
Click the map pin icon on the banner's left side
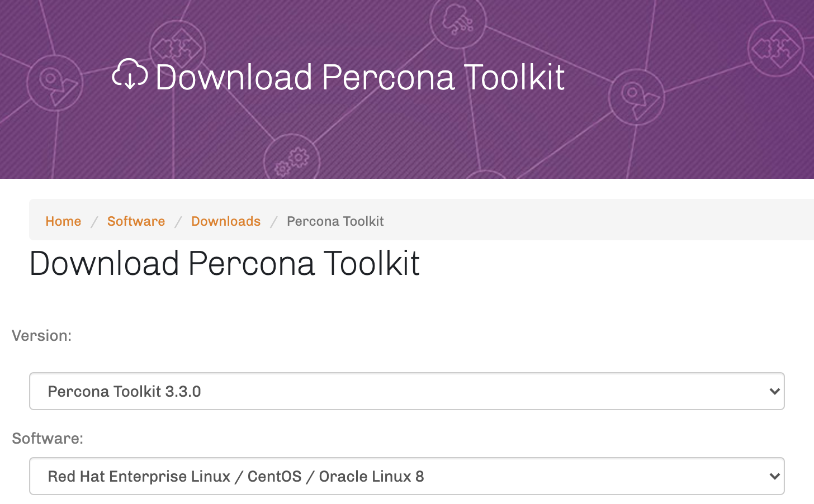(55, 83)
